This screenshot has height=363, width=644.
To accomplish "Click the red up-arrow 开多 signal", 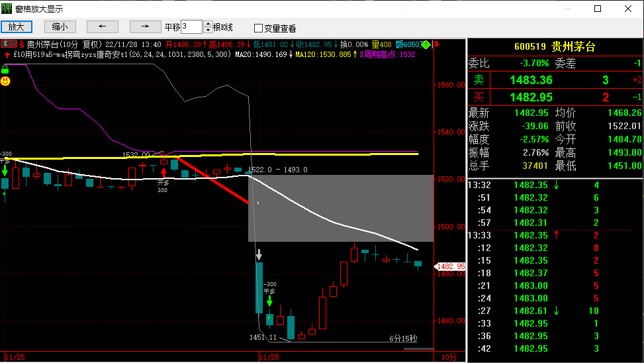I will click(x=163, y=172).
